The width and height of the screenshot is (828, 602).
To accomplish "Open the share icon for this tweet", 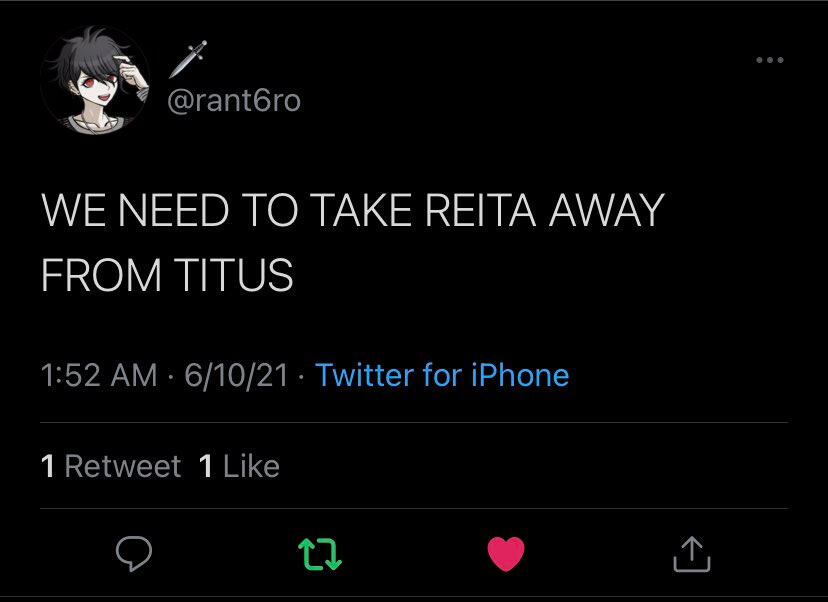I will 691,552.
